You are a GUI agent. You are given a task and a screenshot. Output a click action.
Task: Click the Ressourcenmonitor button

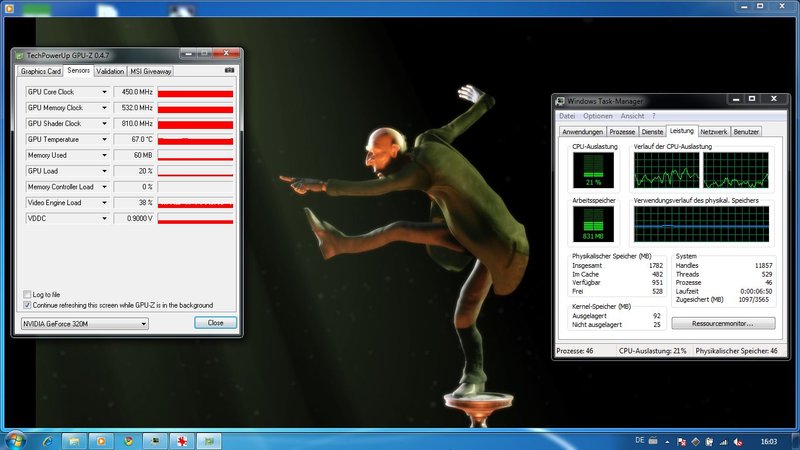coord(723,323)
